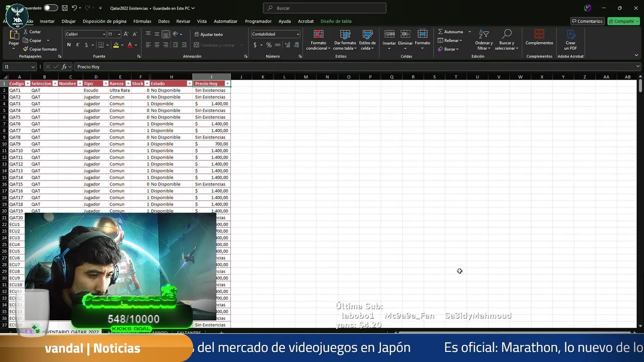This screenshot has height=362, width=644.
Task: Apply thousands separator (000) style
Action: tap(278, 45)
